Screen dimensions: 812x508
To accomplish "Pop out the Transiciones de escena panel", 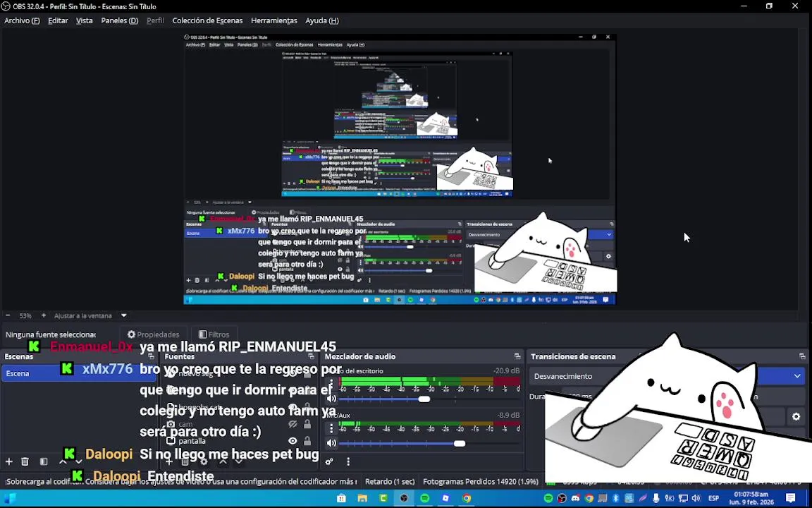I will (x=802, y=356).
